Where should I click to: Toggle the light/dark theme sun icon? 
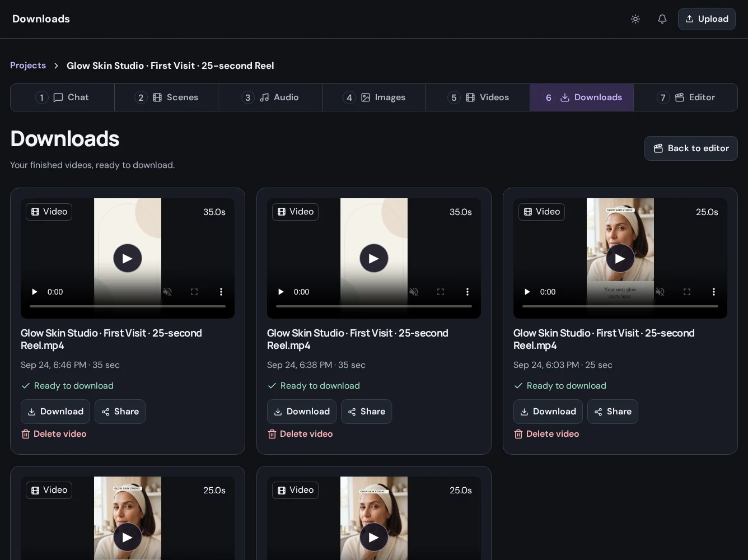635,19
